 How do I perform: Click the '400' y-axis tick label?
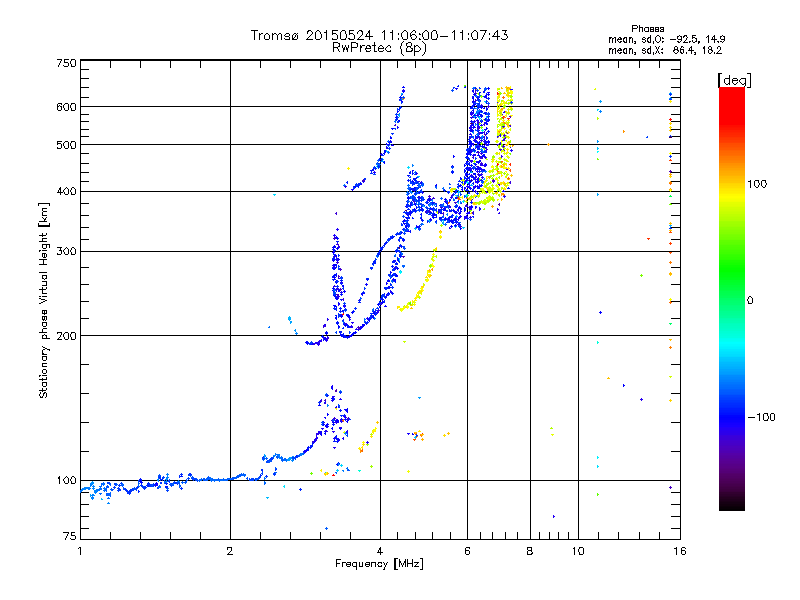[x=67, y=192]
